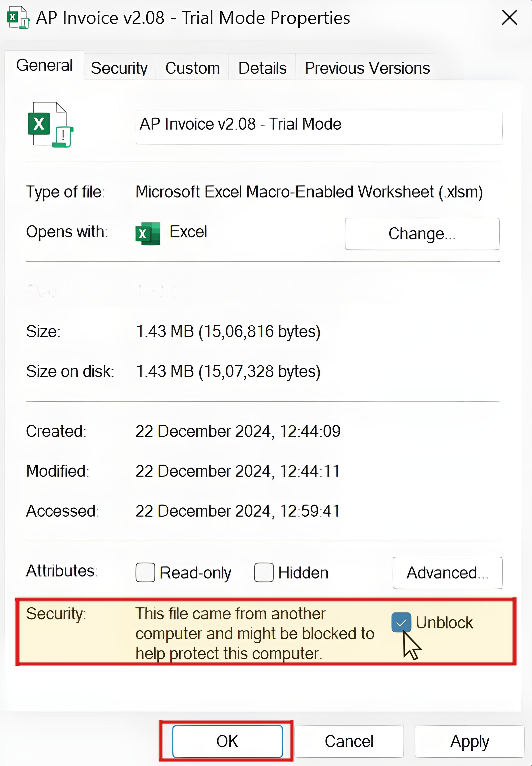Select the General tab
The height and width of the screenshot is (766, 532).
click(44, 65)
